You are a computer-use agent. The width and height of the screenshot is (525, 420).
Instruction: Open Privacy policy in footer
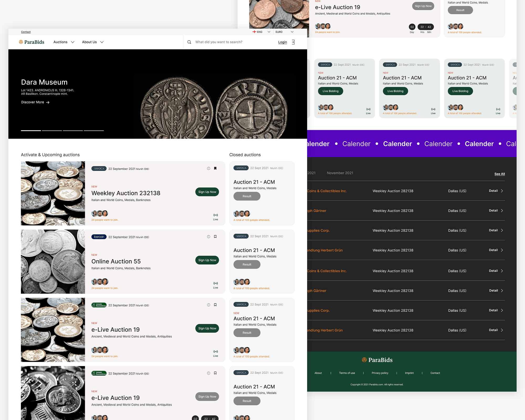pyautogui.click(x=380, y=373)
